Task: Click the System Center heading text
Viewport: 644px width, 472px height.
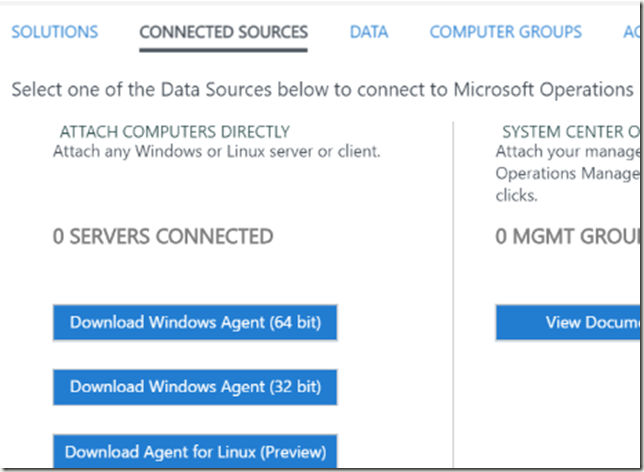Action: 571,132
